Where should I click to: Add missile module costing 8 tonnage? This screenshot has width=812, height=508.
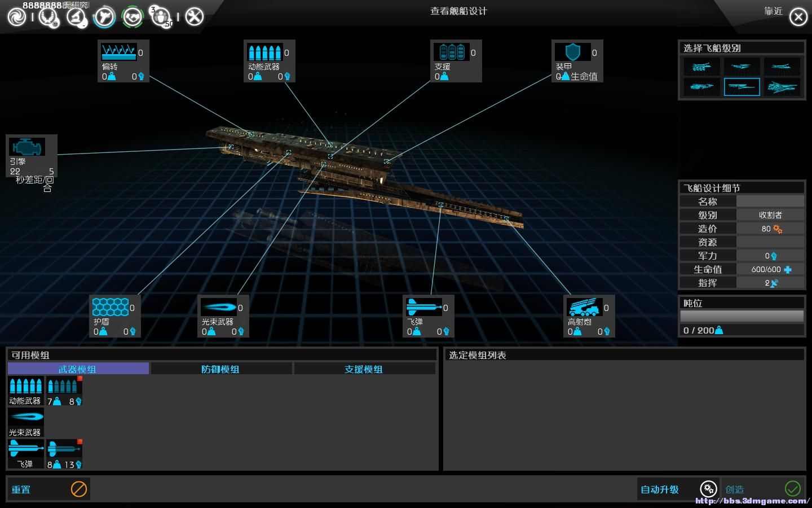point(64,454)
